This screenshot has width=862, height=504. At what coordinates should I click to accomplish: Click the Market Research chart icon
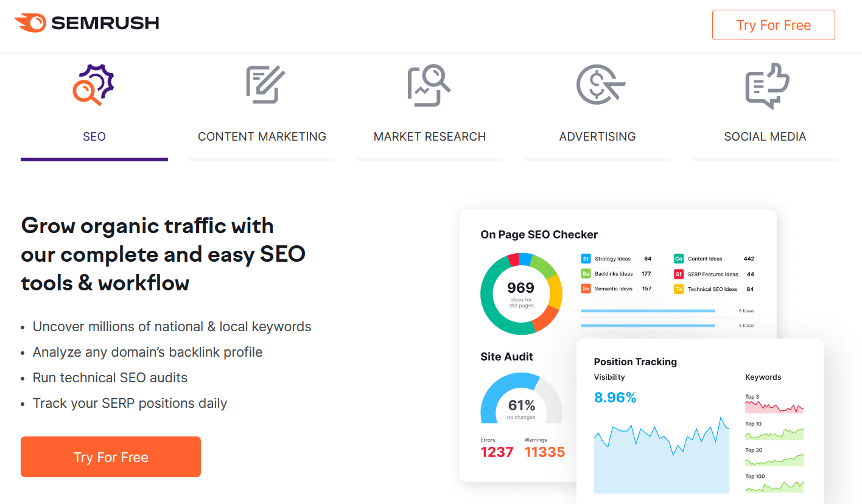pos(429,86)
